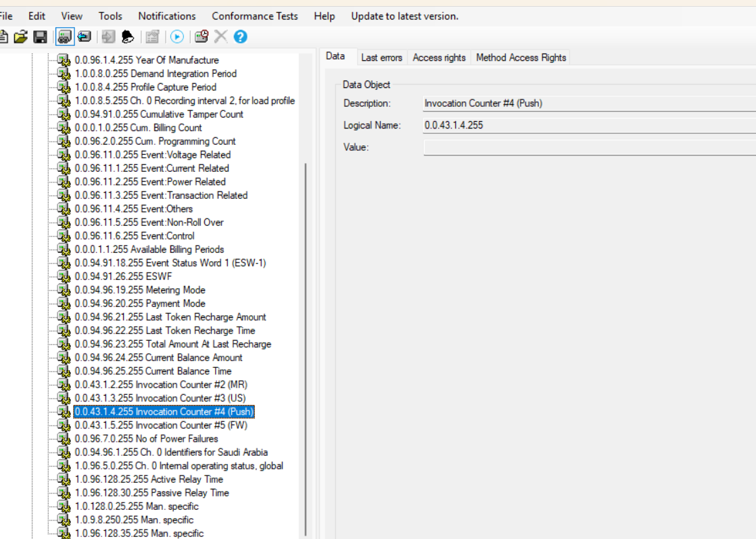This screenshot has width=756, height=539.
Task: Click the grey X delete icon
Action: (x=221, y=37)
